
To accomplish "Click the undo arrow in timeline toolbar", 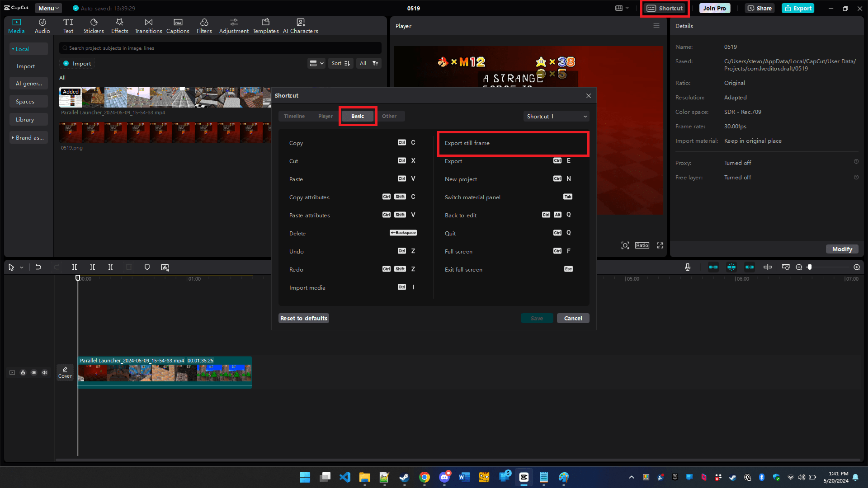I will click(38, 267).
